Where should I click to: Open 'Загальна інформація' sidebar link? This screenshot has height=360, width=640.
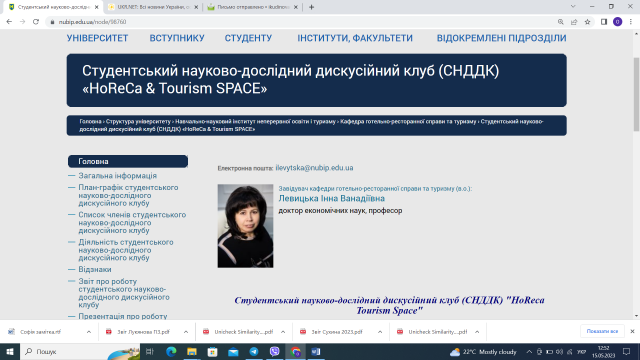tap(118, 176)
